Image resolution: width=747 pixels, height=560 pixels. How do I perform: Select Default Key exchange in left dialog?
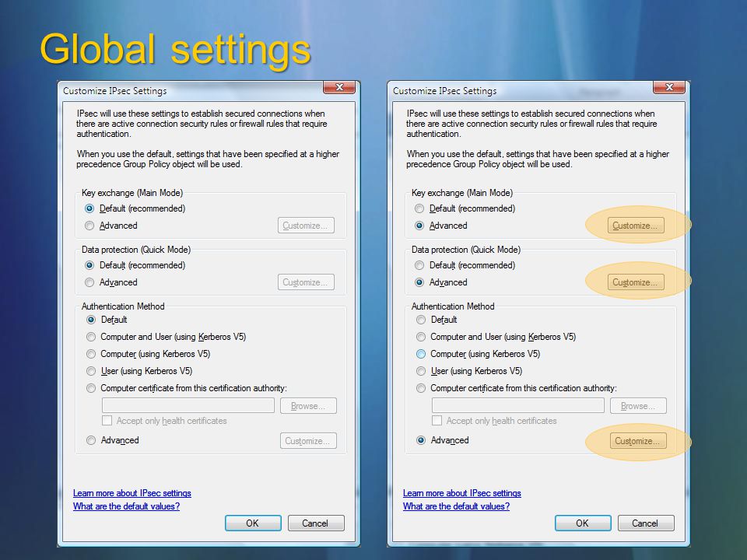click(x=89, y=208)
